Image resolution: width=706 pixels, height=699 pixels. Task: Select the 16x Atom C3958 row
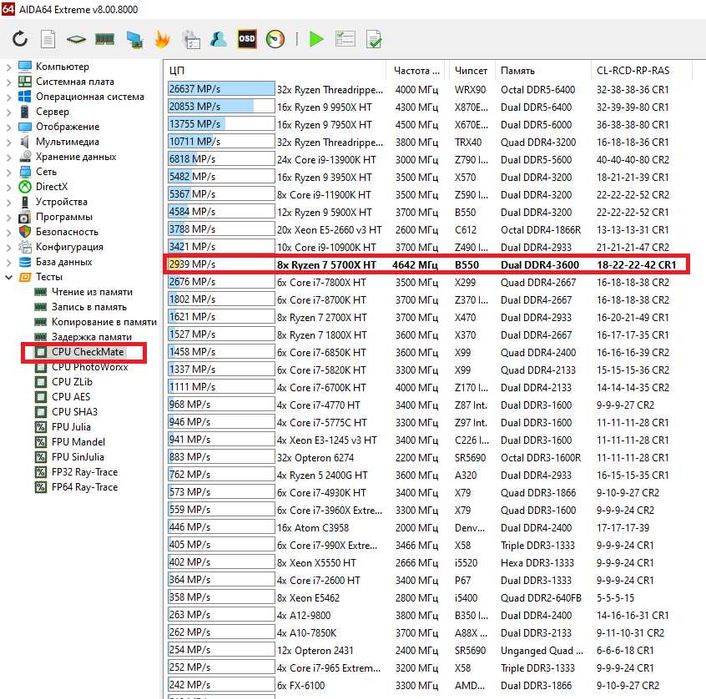click(426, 527)
